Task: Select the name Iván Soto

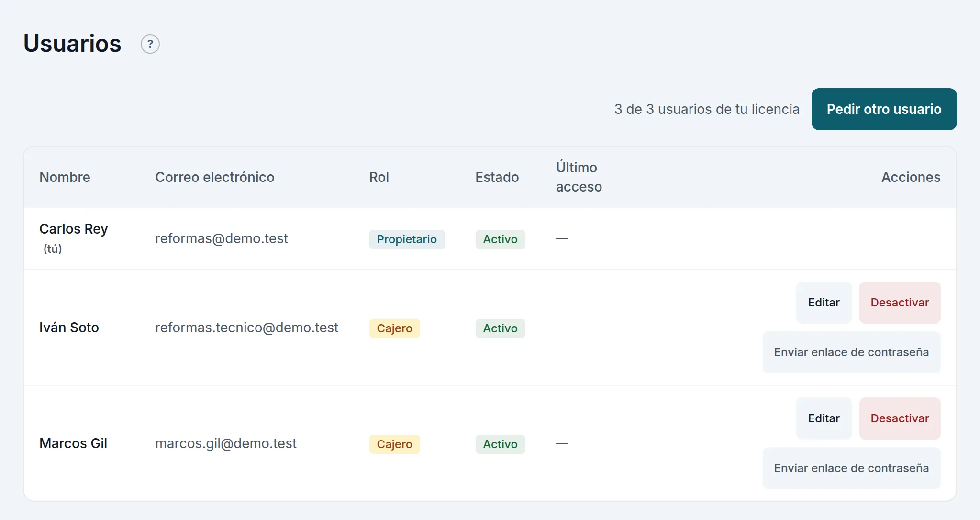Action: pyautogui.click(x=69, y=328)
